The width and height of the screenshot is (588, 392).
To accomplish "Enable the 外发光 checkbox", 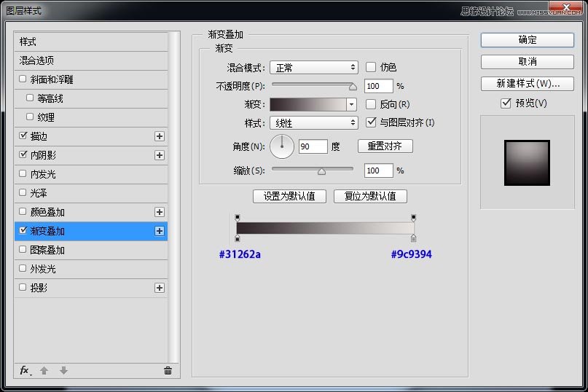I will point(23,268).
